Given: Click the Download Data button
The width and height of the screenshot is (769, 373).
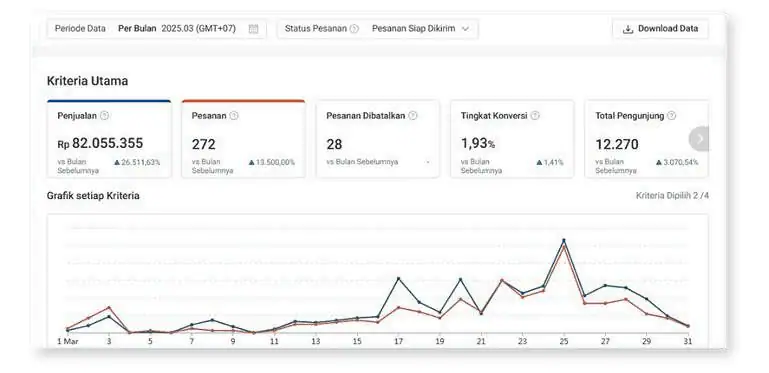Looking at the screenshot, I should 660,29.
